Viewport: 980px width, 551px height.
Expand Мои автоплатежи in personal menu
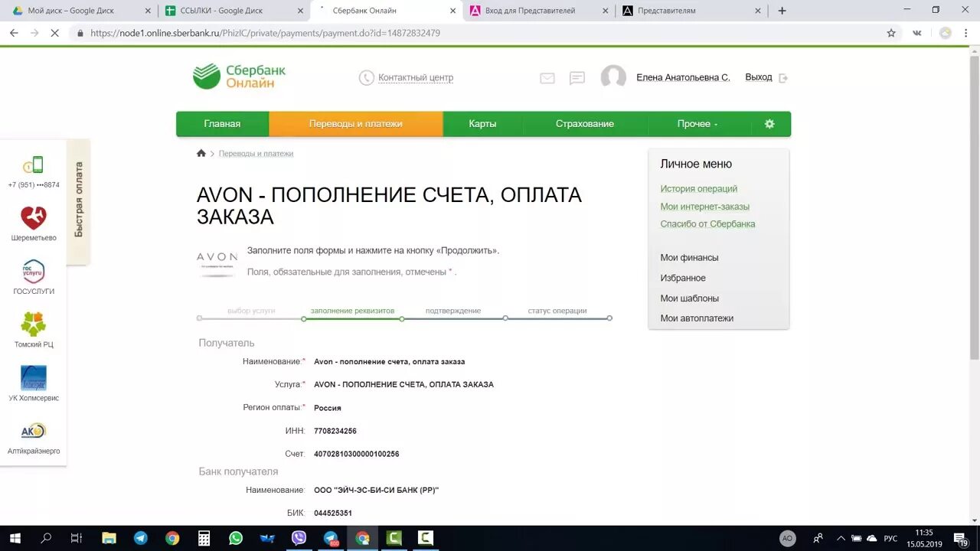(697, 318)
